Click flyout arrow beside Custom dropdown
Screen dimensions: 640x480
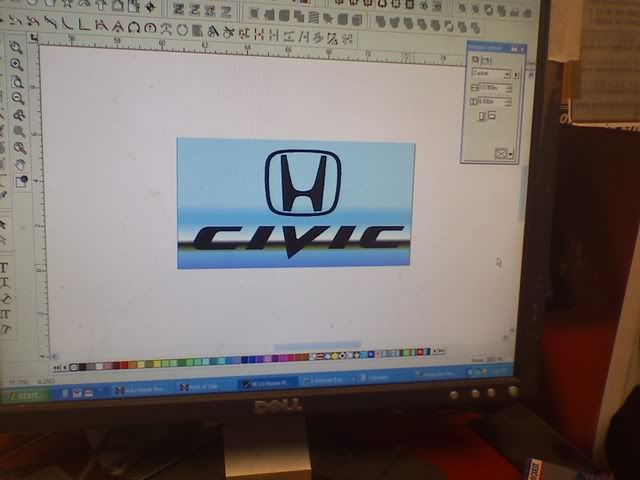(516, 76)
